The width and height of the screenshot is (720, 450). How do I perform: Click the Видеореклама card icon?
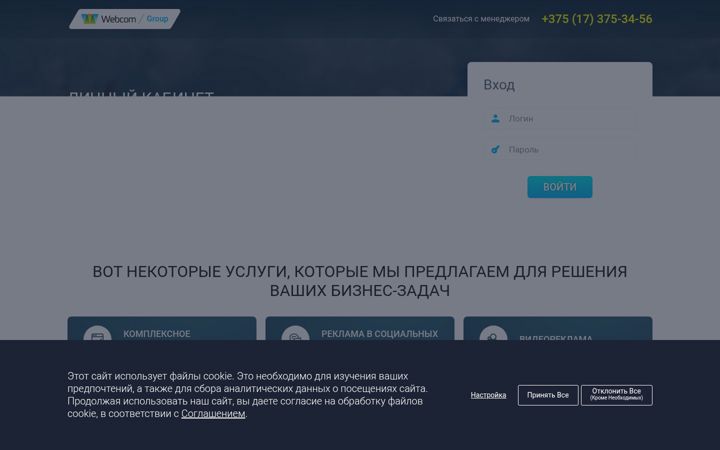[493, 333]
